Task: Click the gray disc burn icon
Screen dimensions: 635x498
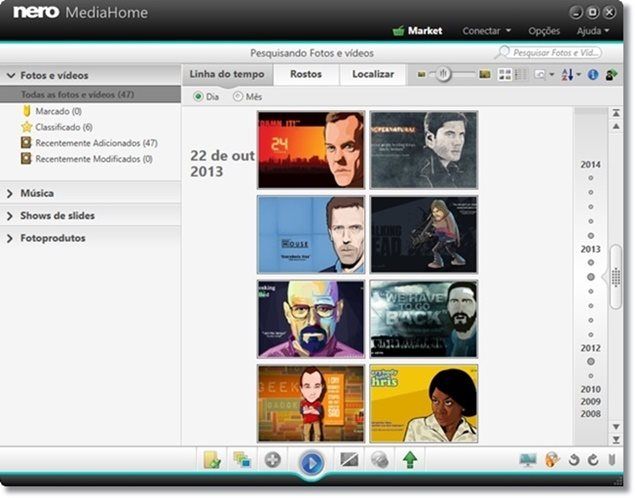Action: coord(379,460)
